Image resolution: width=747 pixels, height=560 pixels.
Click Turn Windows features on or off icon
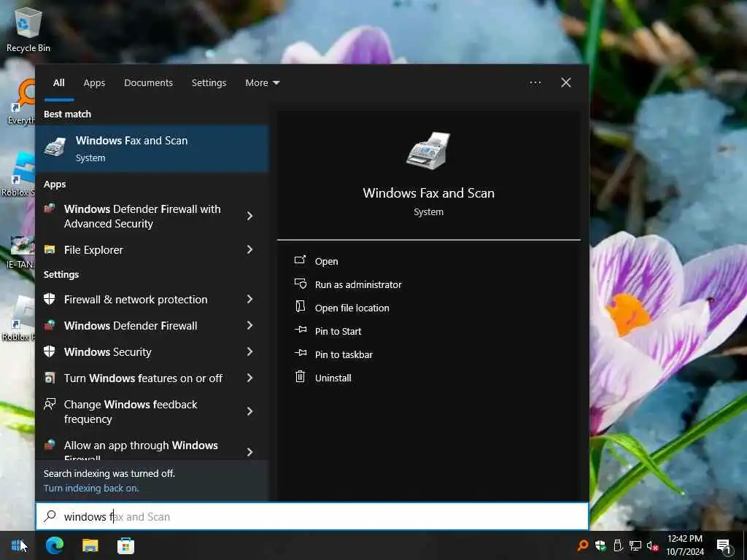[x=50, y=378]
